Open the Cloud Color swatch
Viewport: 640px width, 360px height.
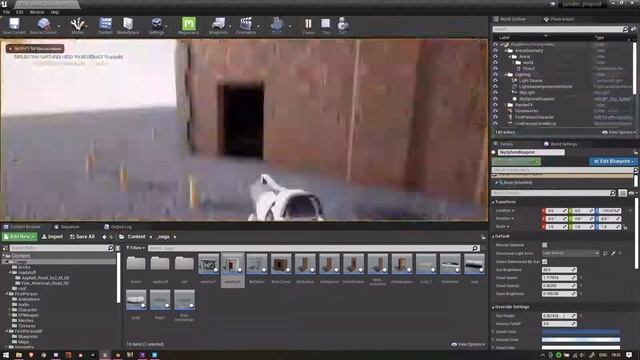tap(581, 348)
